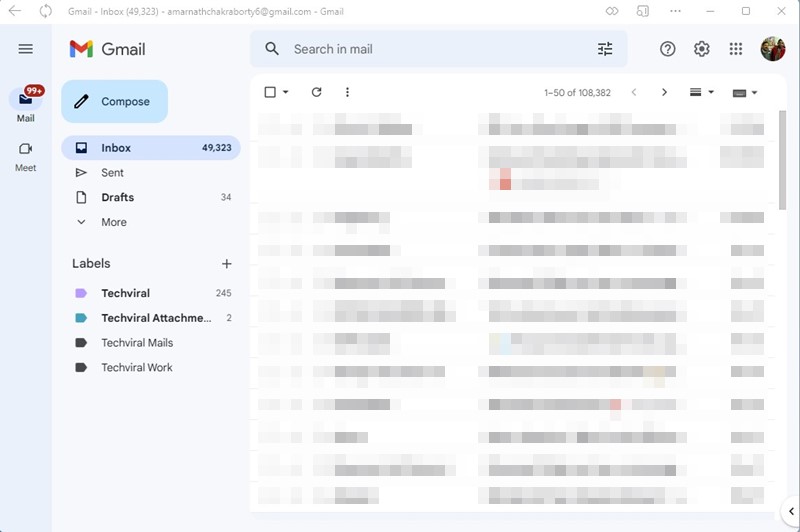
Task: Open the Techviral Attachments label
Action: (x=151, y=318)
